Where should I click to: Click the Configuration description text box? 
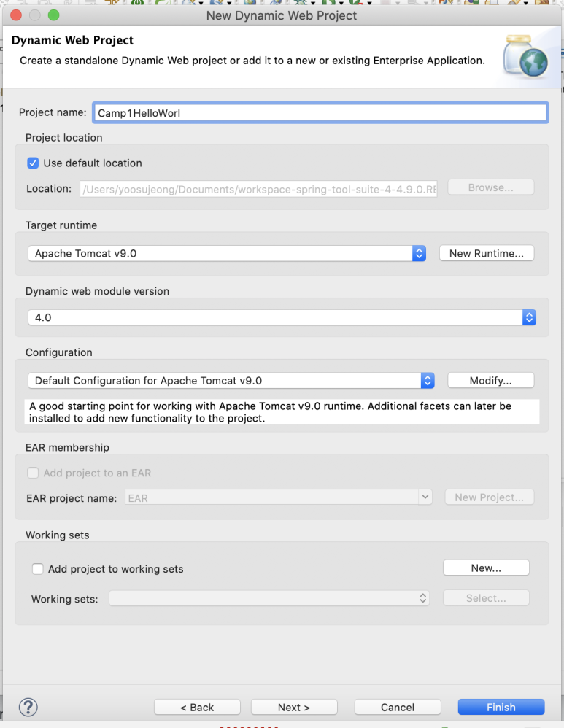click(282, 412)
